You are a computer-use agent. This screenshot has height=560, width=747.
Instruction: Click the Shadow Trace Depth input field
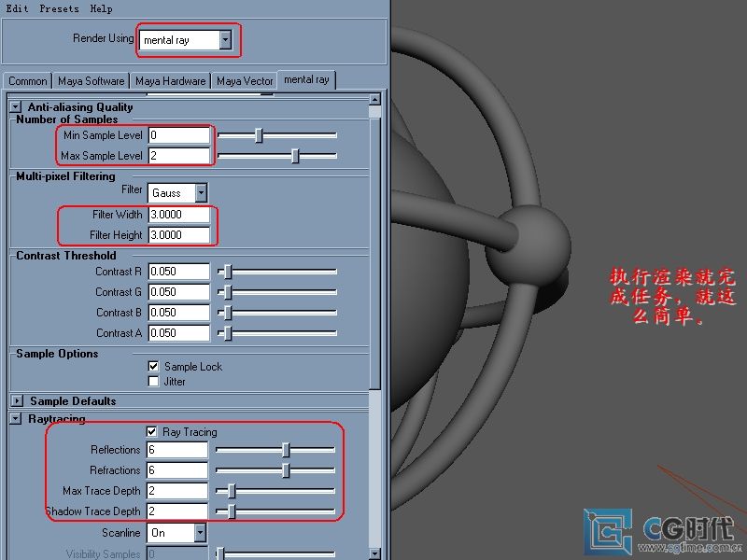coord(177,511)
